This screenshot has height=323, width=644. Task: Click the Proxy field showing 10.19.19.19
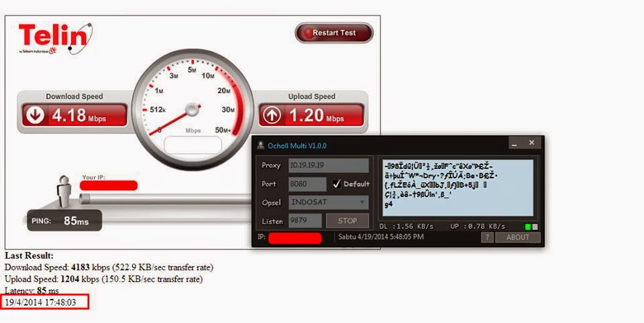click(329, 166)
